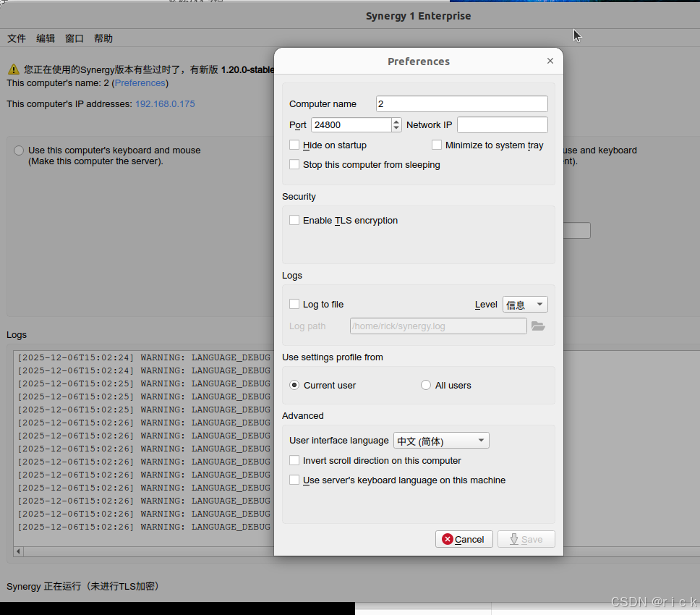
Task: Open the 文件 menu
Action: [x=17, y=38]
